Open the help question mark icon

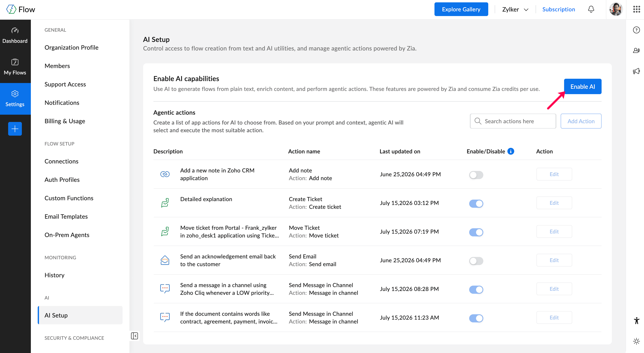pyautogui.click(x=636, y=30)
